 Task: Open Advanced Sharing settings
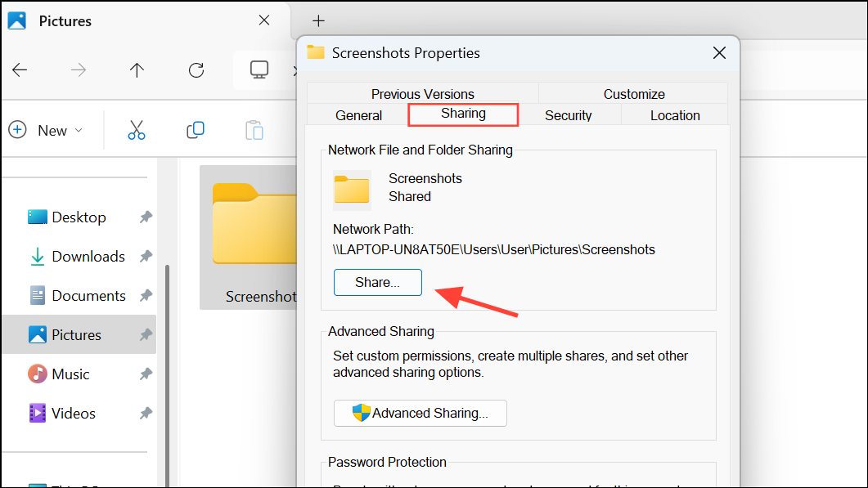tap(421, 414)
